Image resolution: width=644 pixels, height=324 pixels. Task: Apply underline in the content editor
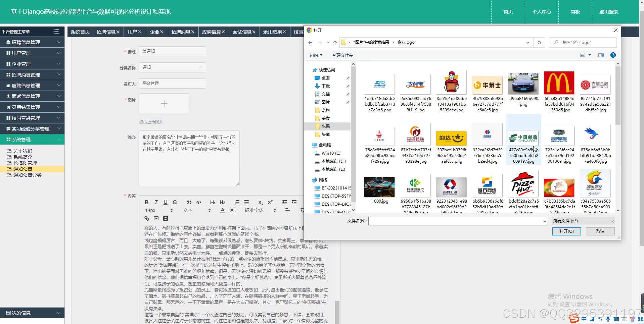[165, 202]
